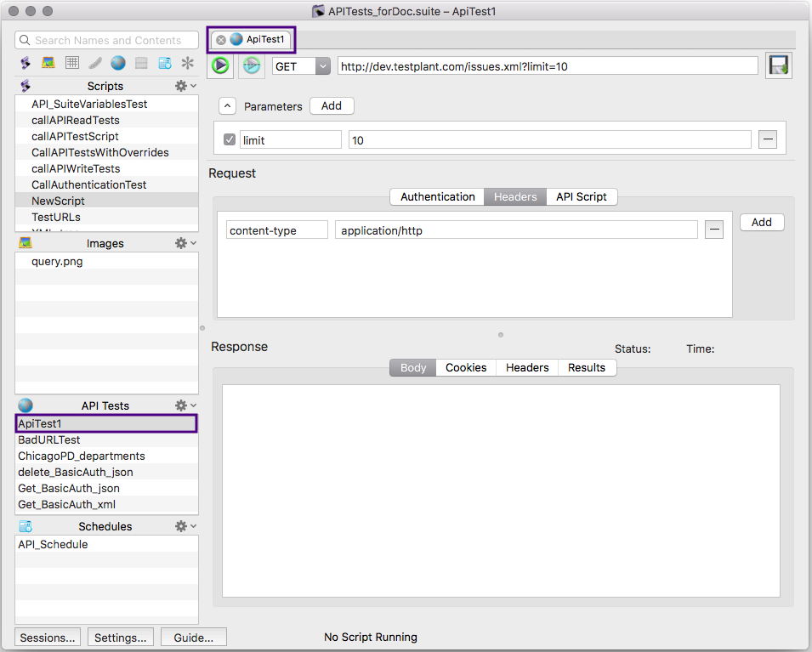Open the API Tests section gear menu
This screenshot has width=812, height=652.
click(x=185, y=405)
